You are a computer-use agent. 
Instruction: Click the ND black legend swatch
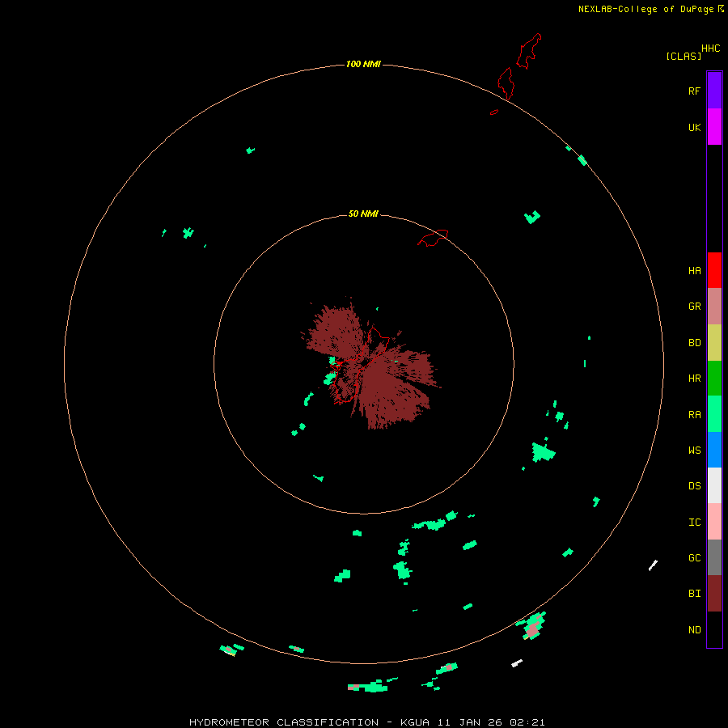click(714, 629)
